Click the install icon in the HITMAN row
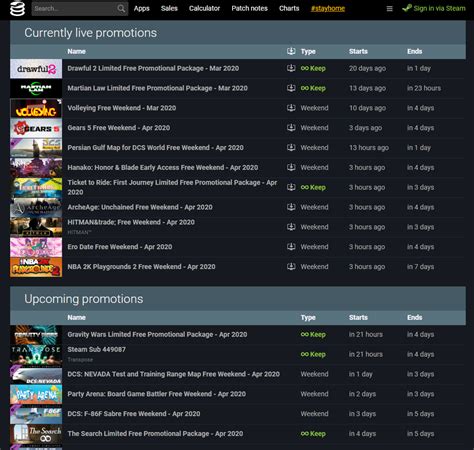This screenshot has width=474, height=450. coord(291,227)
